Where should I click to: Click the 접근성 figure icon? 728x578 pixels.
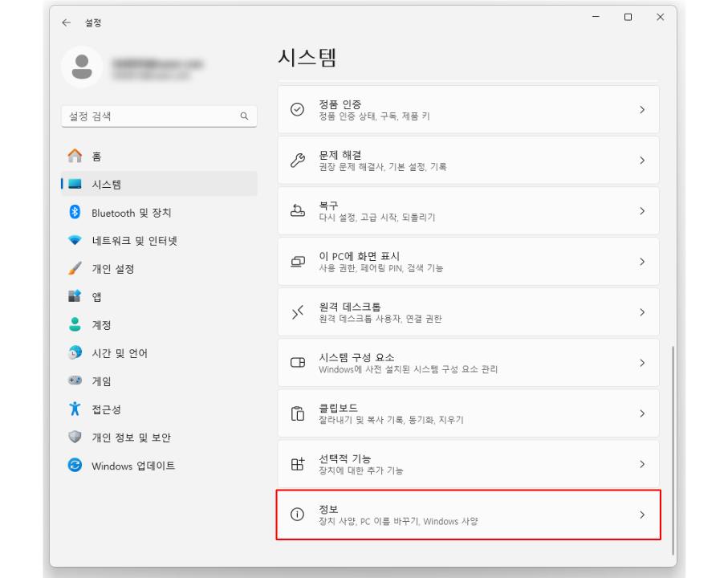(75, 409)
